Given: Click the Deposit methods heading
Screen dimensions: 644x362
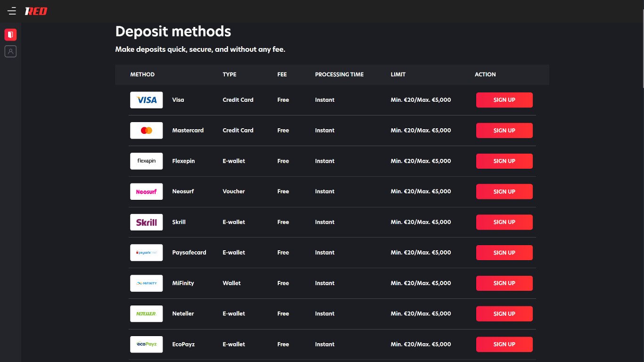Looking at the screenshot, I should pos(173,32).
